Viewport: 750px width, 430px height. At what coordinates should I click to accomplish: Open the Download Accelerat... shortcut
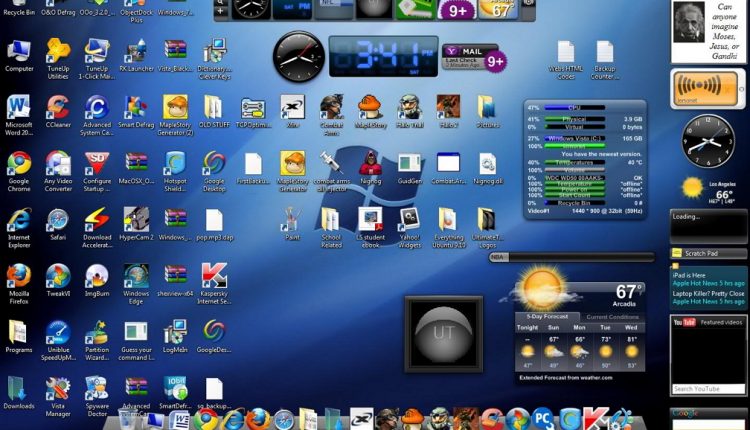click(97, 227)
